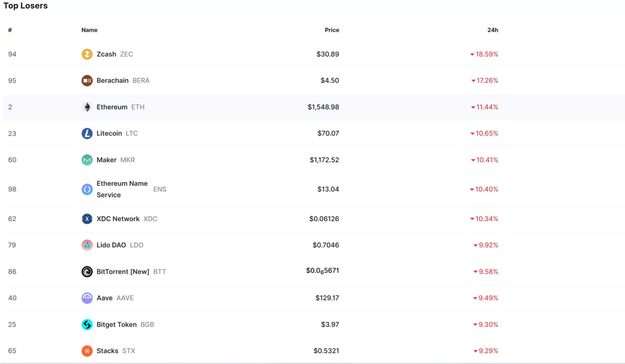Open the Stacks STX name link

(107, 351)
